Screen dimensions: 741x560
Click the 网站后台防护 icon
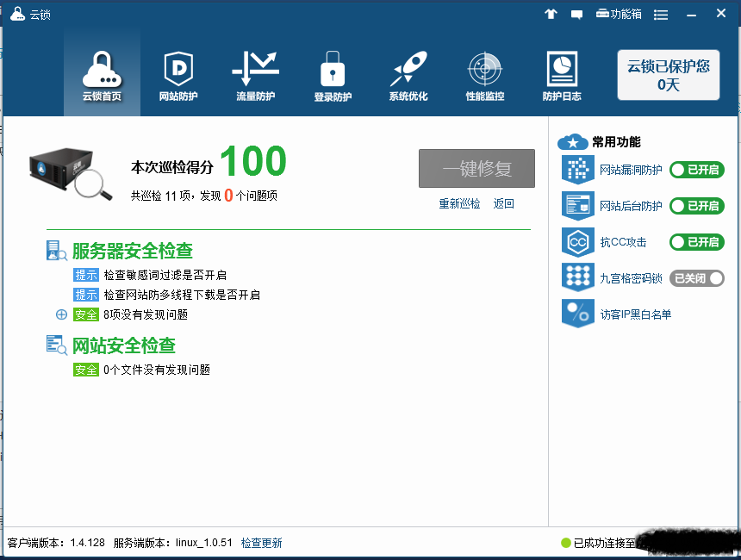578,206
